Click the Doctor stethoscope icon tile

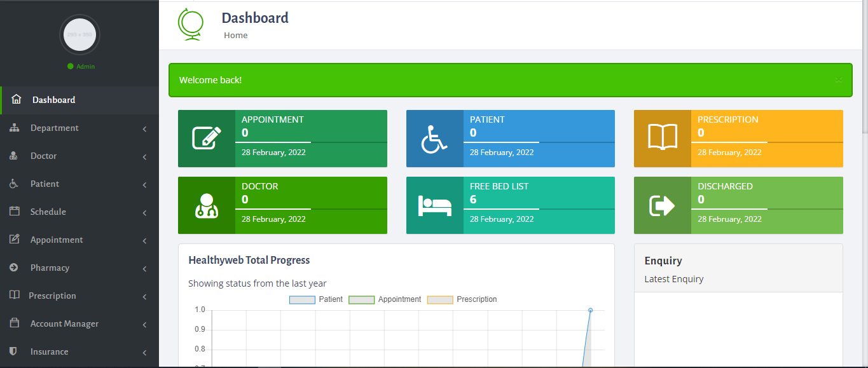click(207, 205)
